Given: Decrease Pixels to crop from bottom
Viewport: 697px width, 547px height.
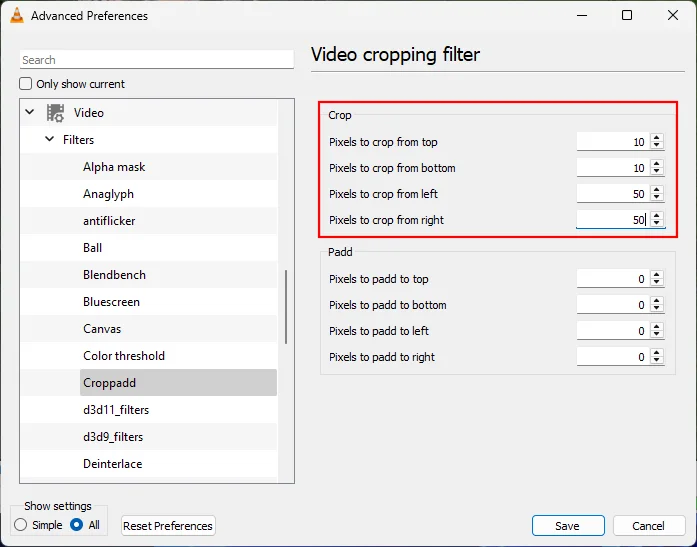Looking at the screenshot, I should [657, 172].
